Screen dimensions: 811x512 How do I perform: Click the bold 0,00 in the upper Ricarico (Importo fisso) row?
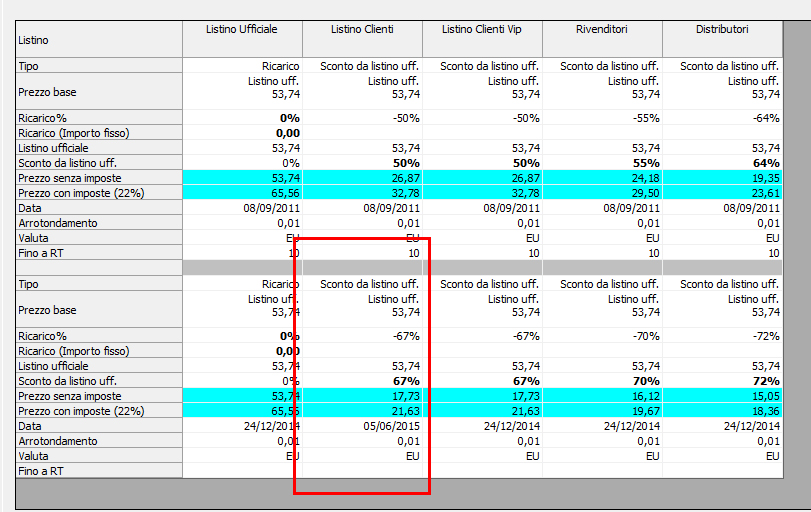click(242, 133)
